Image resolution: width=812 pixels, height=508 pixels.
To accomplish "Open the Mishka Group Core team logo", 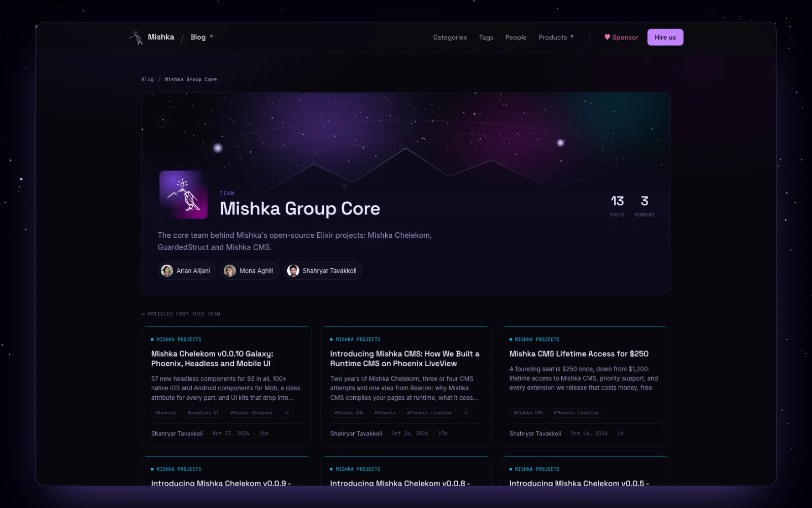I will pyautogui.click(x=183, y=195).
